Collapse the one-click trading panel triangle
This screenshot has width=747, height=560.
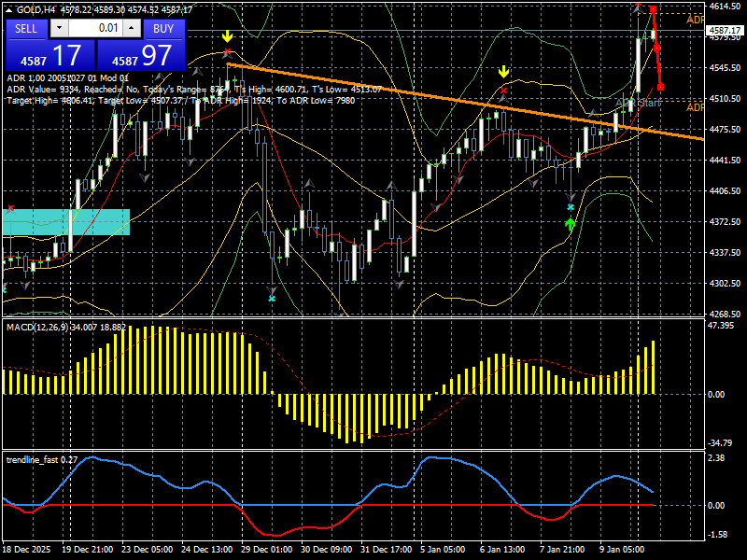tap(9, 10)
